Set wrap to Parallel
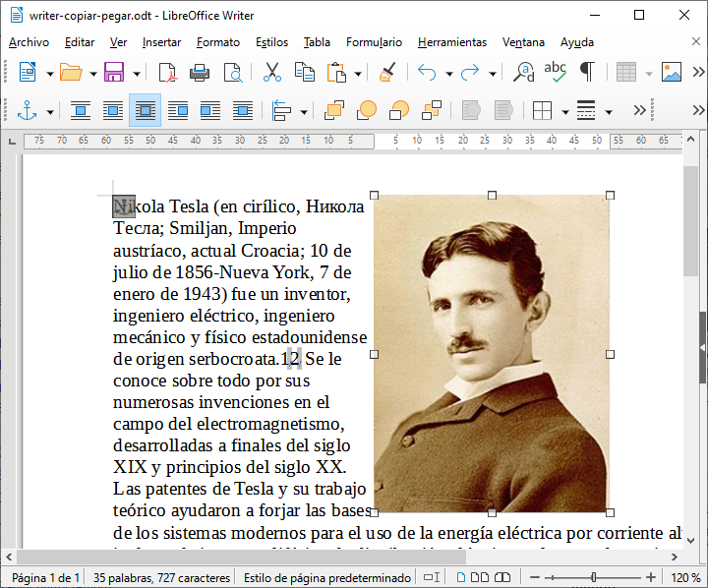Image resolution: width=708 pixels, height=588 pixels. 113,111
